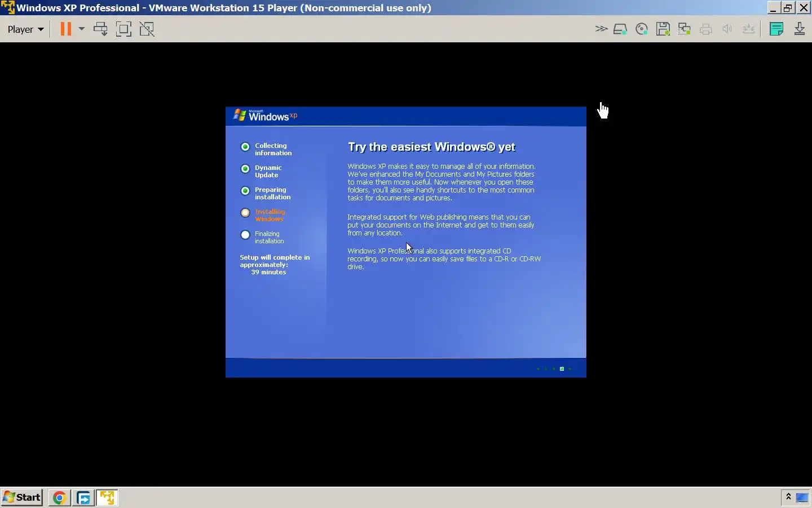Send Ctrl+Alt+Del to the virtual machine
The width and height of the screenshot is (812, 508).
click(x=100, y=29)
